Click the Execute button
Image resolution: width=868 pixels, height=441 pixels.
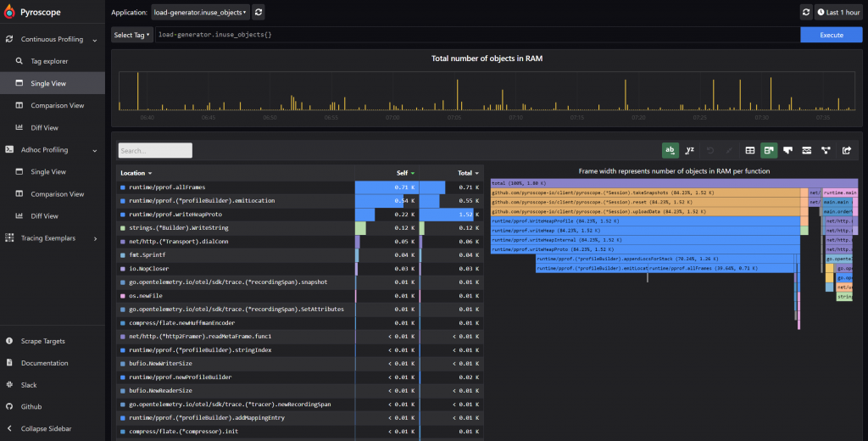point(832,35)
